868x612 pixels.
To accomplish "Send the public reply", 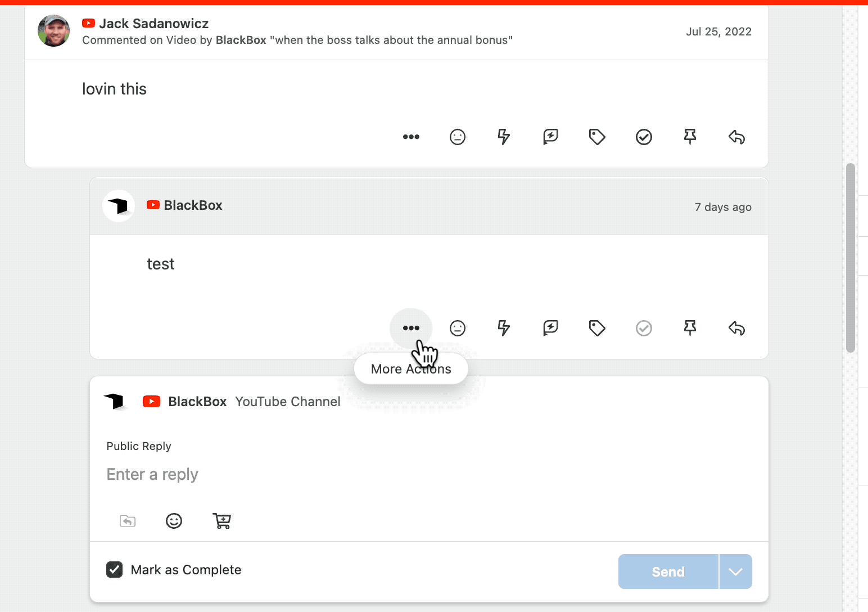I will pos(668,571).
